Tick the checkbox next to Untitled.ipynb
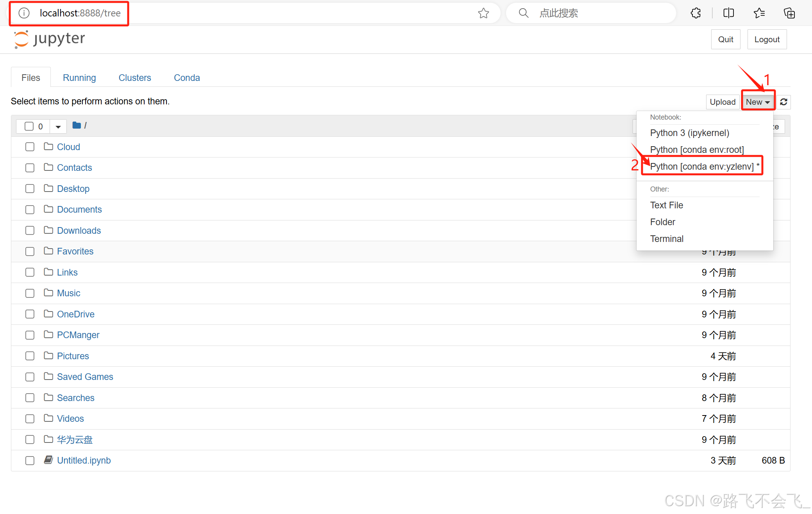 [30, 460]
